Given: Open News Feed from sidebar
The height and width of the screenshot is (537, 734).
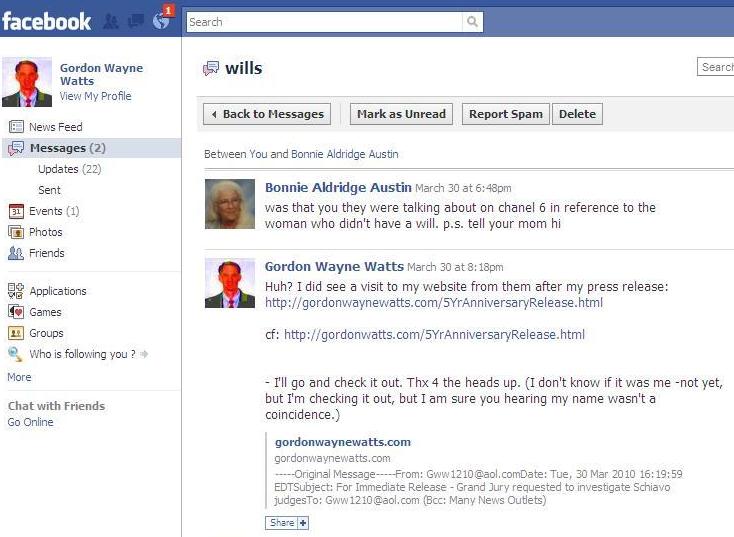Looking at the screenshot, I should point(56,127).
